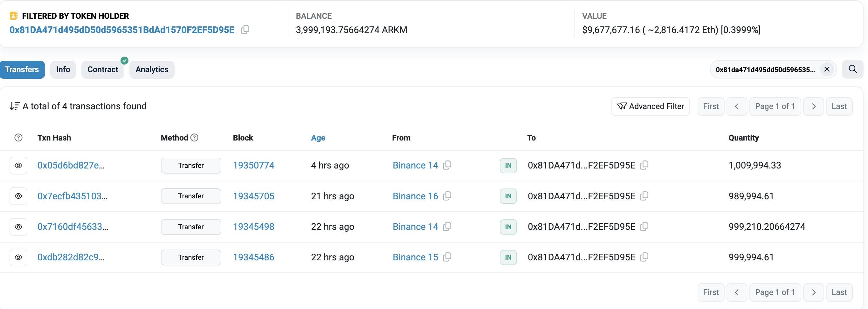868x309 pixels.
Task: Open block 19345705
Action: click(x=253, y=196)
